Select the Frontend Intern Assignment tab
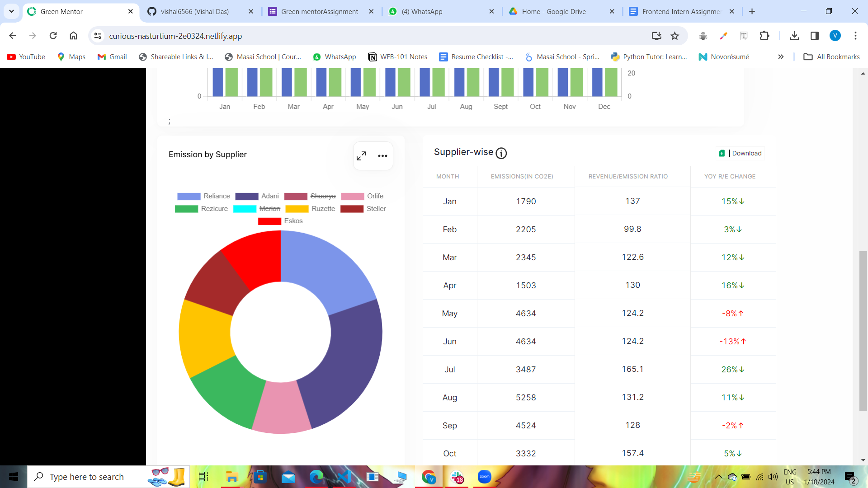Image resolution: width=868 pixels, height=488 pixels. [681, 11]
